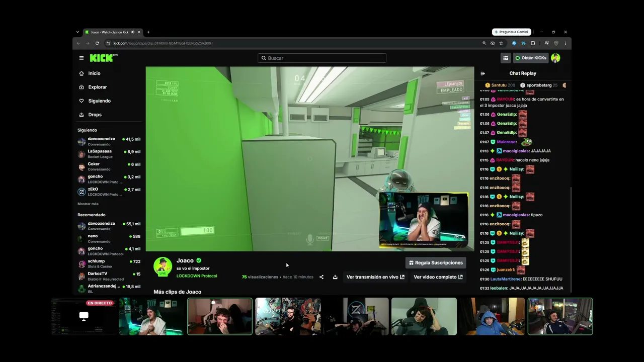Open nano's channel in Recomendado
Image resolution: width=644 pixels, height=362 pixels.
pos(109,238)
